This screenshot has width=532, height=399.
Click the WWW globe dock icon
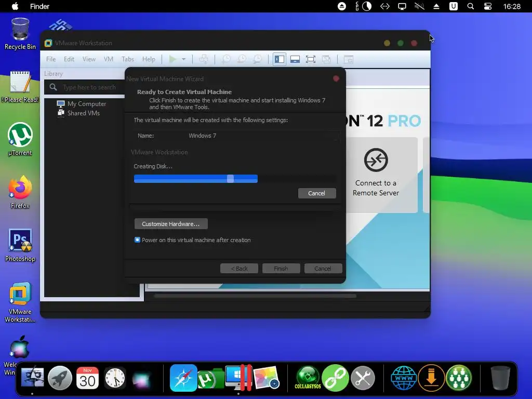[x=404, y=378]
